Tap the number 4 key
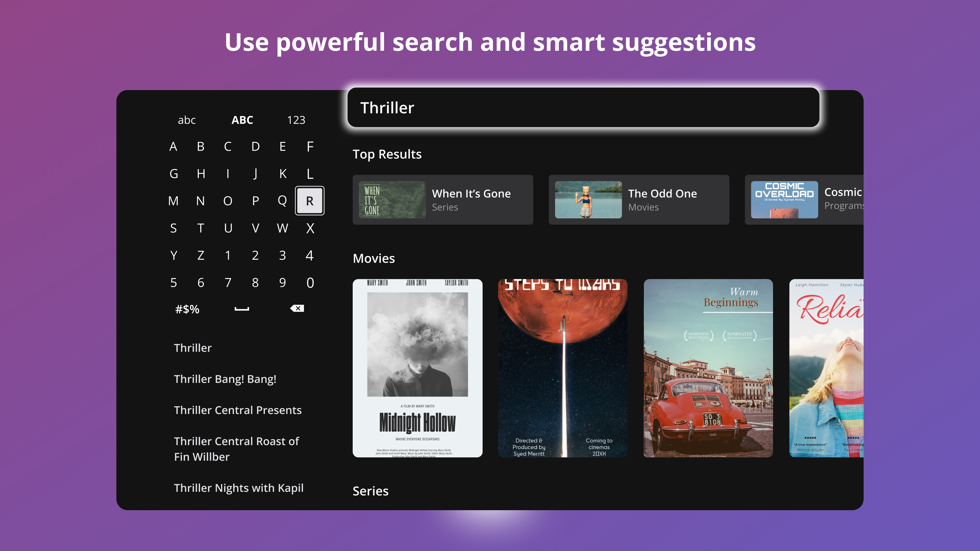The height and width of the screenshot is (551, 980). [310, 255]
